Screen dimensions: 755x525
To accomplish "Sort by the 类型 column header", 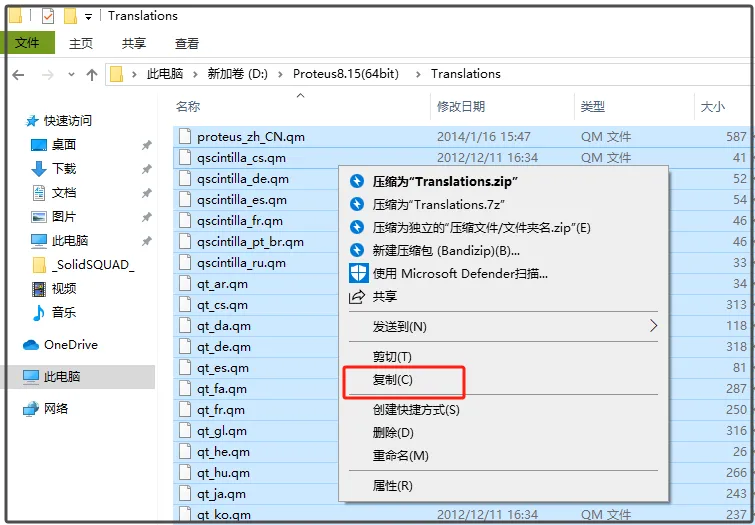I will 635,106.
